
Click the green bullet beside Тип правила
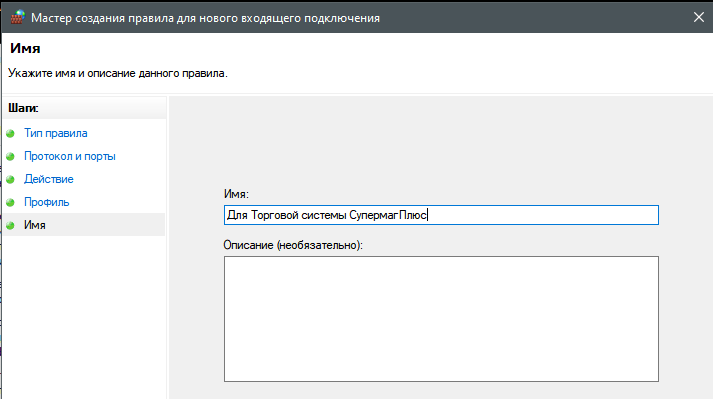(10, 133)
